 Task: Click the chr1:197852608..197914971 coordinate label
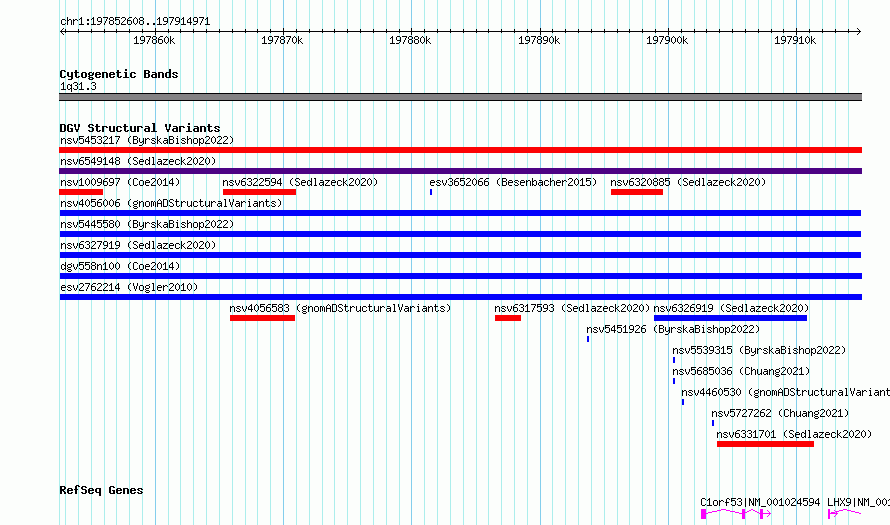coord(135,22)
